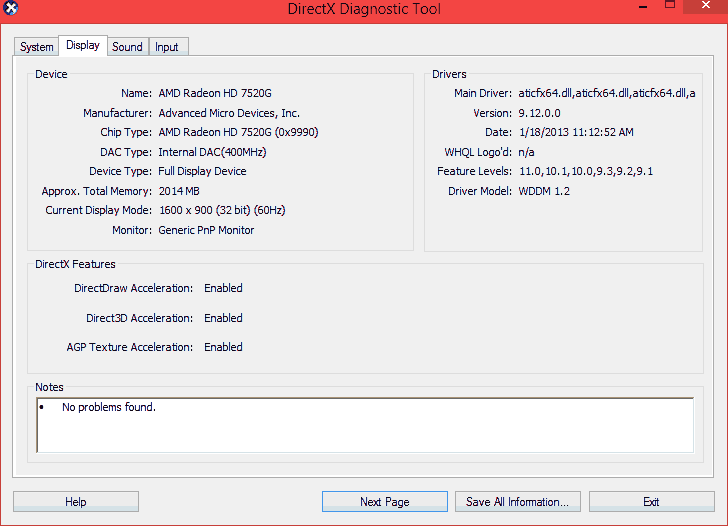Click the Main Driver label
Viewport: 728px width, 526px height.
coord(483,93)
